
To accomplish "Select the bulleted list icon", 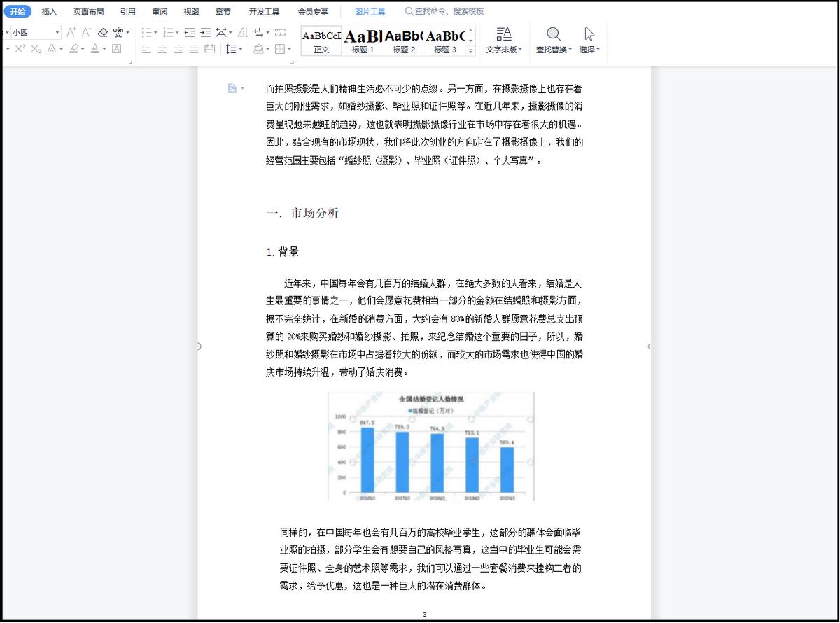I will point(146,32).
